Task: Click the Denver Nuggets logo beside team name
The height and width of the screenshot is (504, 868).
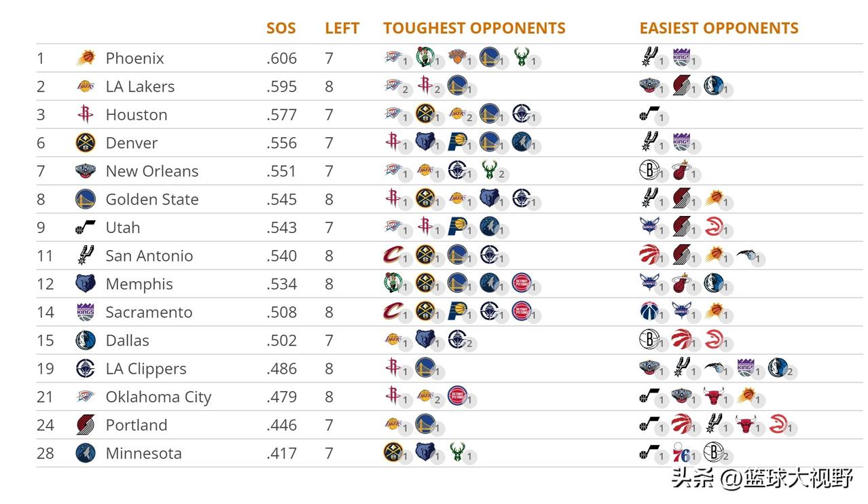Action: pyautogui.click(x=86, y=143)
